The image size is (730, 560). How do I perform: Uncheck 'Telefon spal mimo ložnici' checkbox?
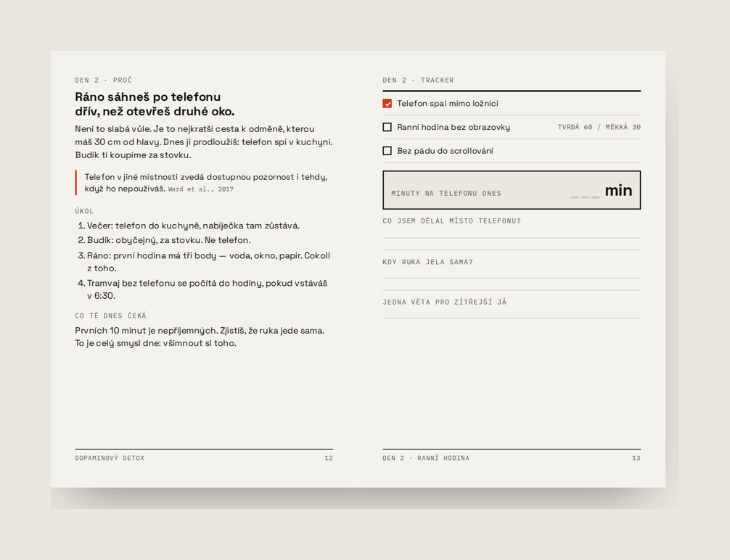pyautogui.click(x=387, y=103)
